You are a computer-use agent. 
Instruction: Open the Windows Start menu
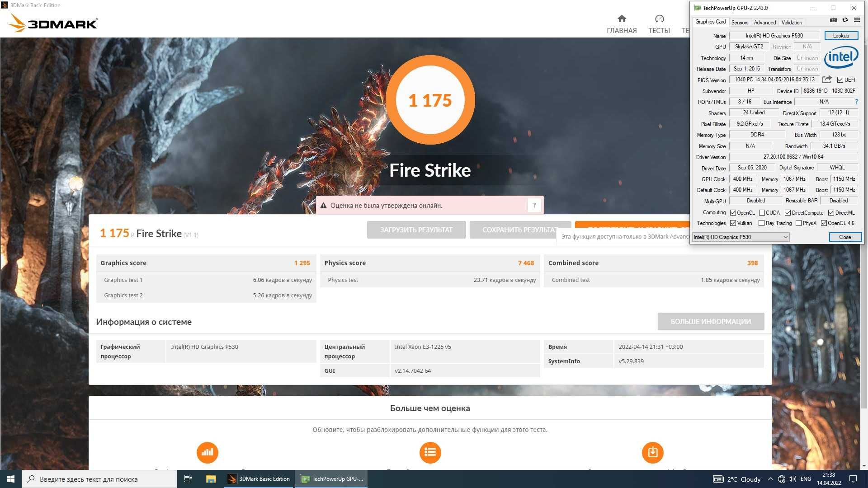[x=11, y=479]
